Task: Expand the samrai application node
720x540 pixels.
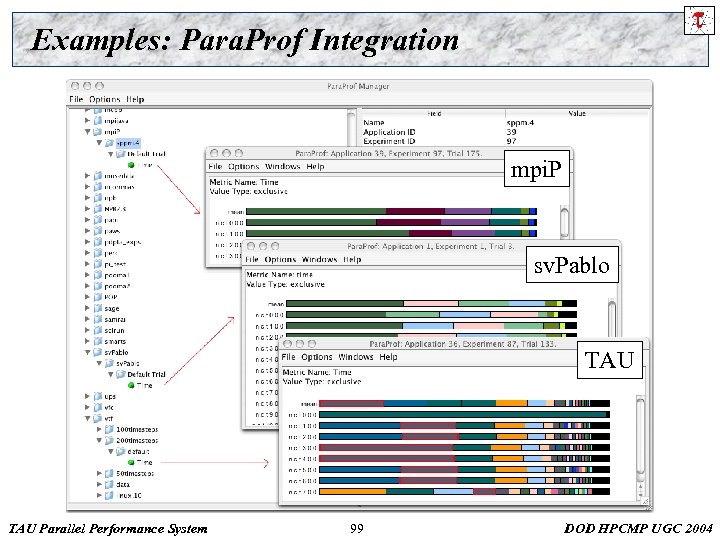Action: 87,319
